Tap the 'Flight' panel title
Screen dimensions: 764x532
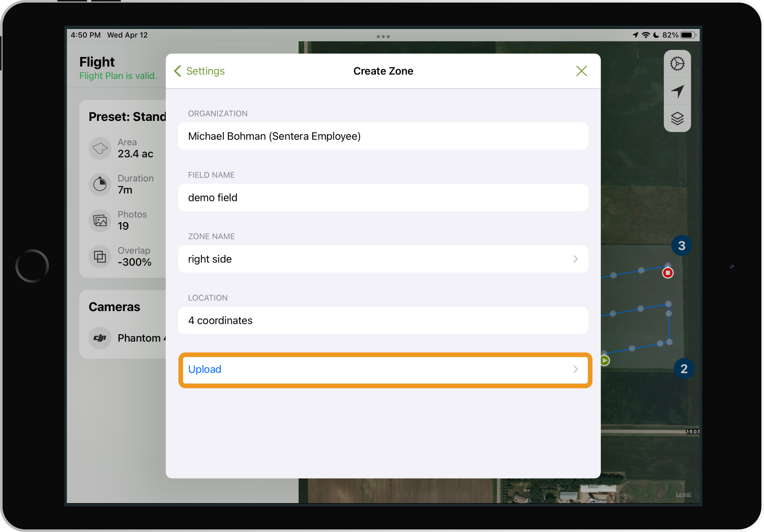(97, 62)
